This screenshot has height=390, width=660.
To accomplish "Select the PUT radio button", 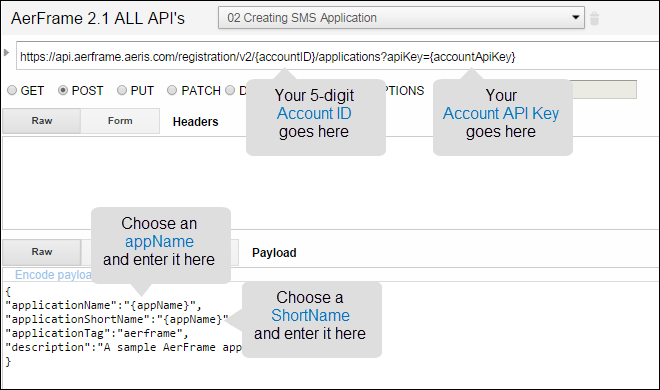I will (x=122, y=90).
